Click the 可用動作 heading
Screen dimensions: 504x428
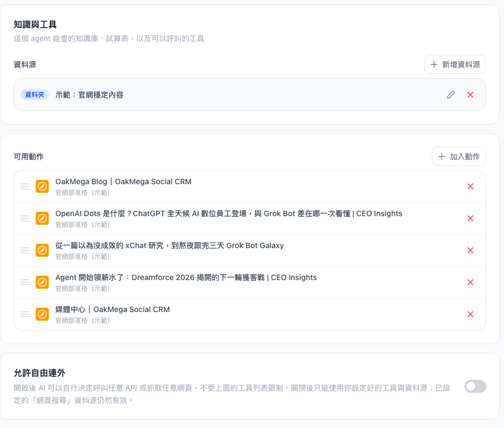(29, 157)
